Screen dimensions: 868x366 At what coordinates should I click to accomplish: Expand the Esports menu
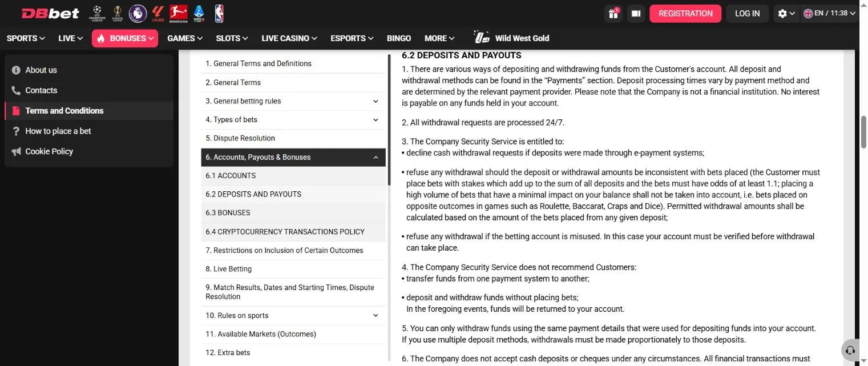352,38
